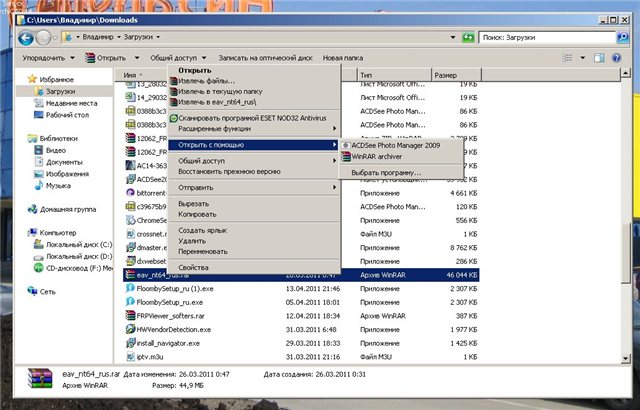This screenshot has height=410, width=640.
Task: Open Сеть in the sidebar
Action: (x=47, y=292)
